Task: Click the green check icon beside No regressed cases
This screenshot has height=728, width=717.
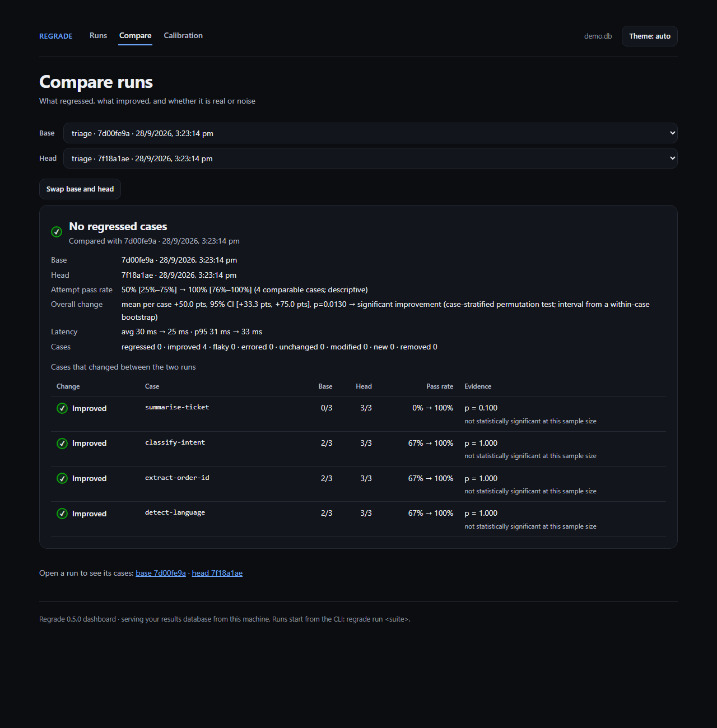Action: [x=57, y=232]
